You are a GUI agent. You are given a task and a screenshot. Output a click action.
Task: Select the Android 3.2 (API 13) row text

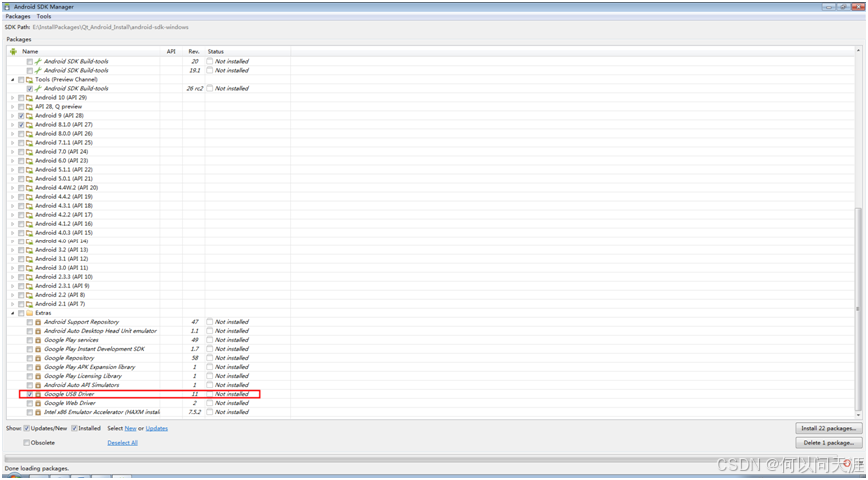[x=62, y=250]
